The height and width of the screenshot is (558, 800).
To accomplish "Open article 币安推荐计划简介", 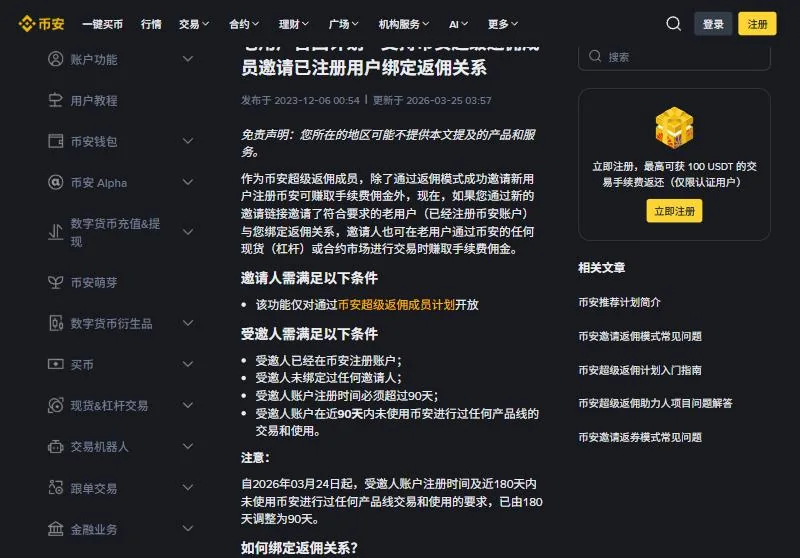I will point(619,302).
